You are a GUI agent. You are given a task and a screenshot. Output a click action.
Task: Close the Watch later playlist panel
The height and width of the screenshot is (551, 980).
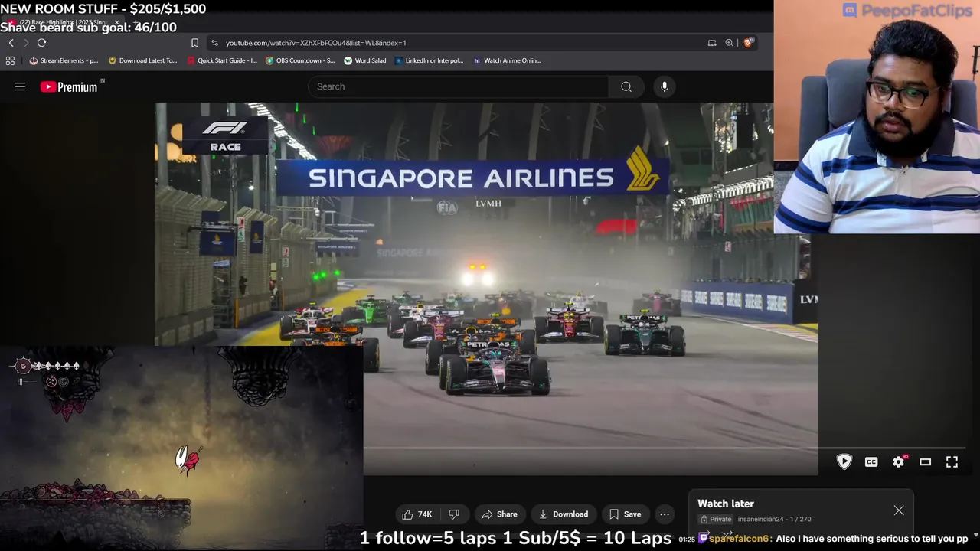[899, 510]
